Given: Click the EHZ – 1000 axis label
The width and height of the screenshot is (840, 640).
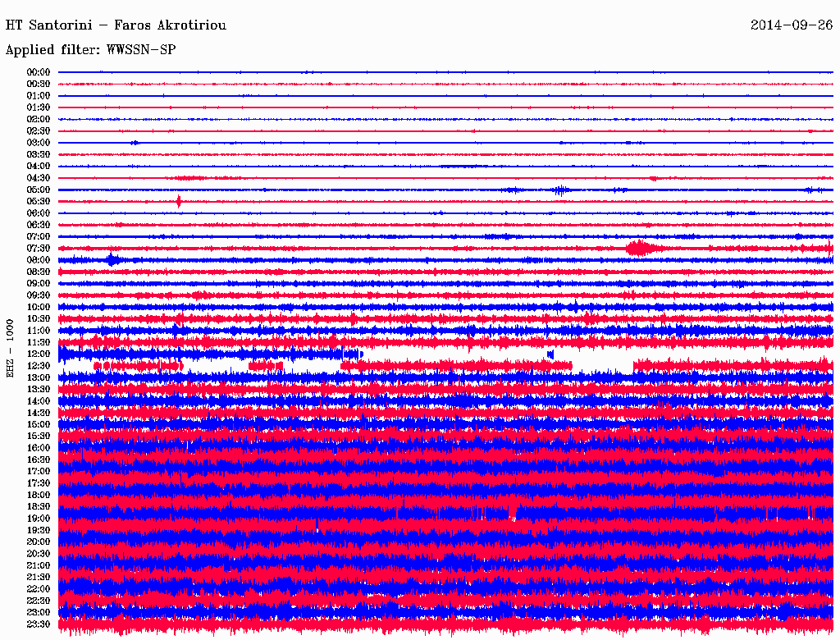Looking at the screenshot, I should [x=10, y=349].
